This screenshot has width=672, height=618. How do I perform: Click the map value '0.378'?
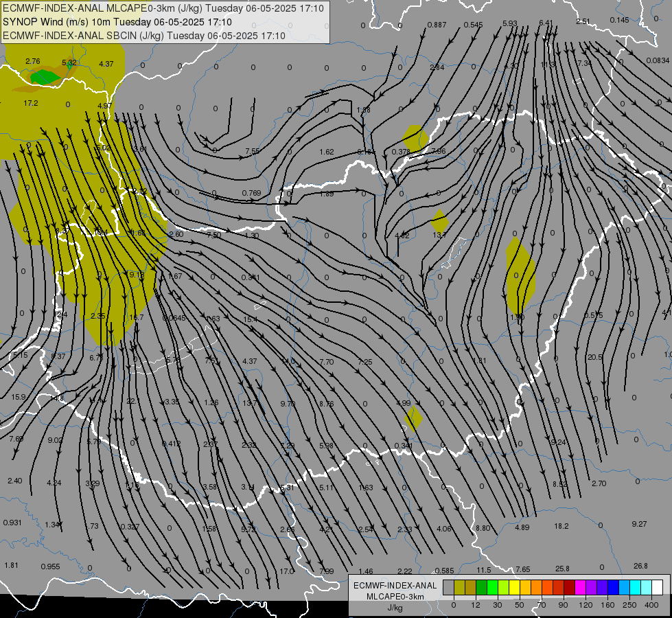(401, 152)
